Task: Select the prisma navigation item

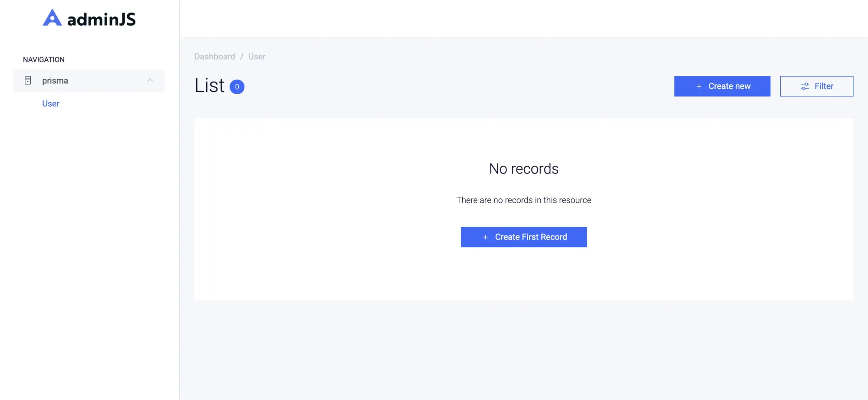Action: click(x=89, y=81)
